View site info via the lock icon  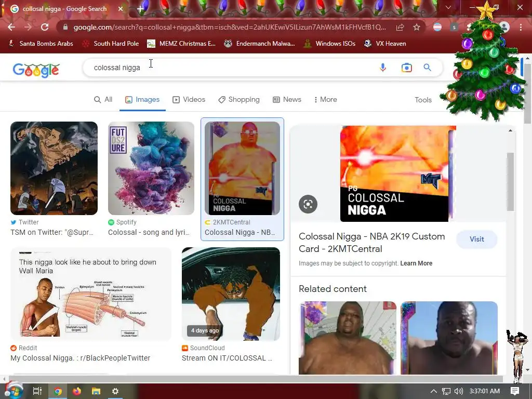[65, 27]
